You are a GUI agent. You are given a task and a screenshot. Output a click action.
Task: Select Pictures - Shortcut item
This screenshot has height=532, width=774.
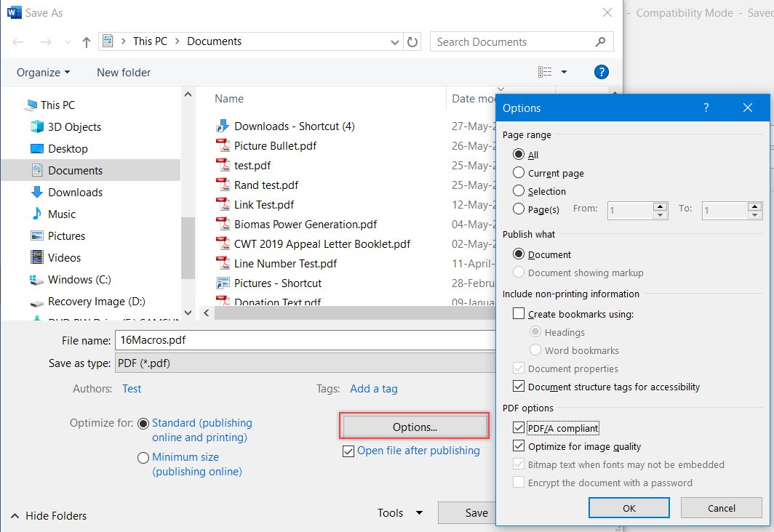point(277,283)
